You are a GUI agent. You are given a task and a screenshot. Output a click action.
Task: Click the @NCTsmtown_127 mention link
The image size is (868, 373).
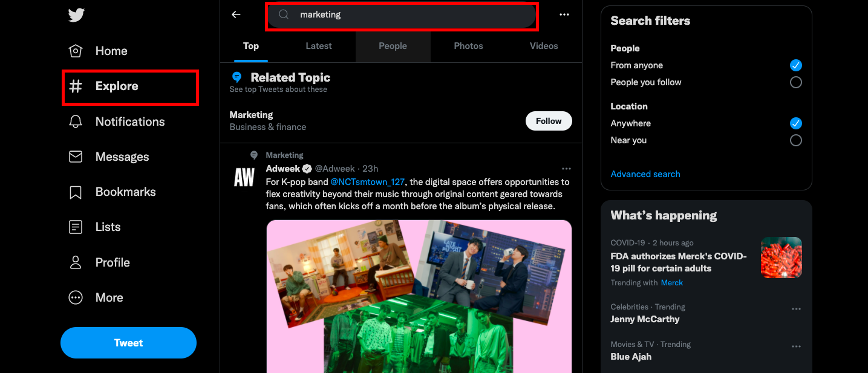(368, 182)
